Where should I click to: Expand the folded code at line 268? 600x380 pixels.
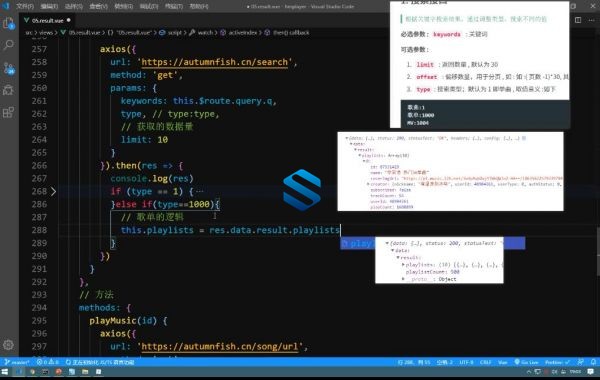coord(54,191)
